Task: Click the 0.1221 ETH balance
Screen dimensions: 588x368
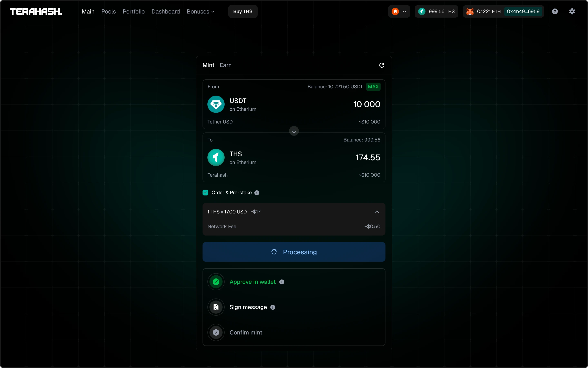Action: click(489, 11)
